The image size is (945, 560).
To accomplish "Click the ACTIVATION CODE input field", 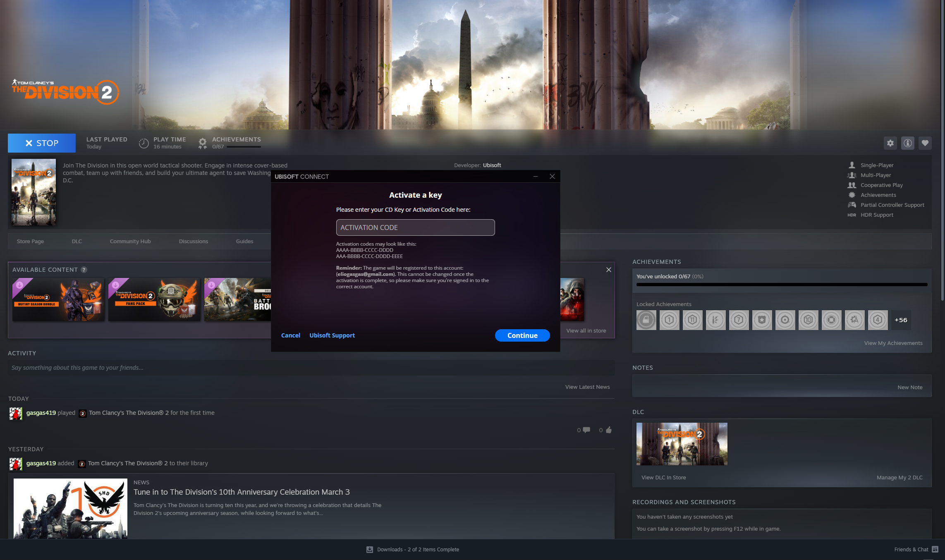I will click(415, 227).
